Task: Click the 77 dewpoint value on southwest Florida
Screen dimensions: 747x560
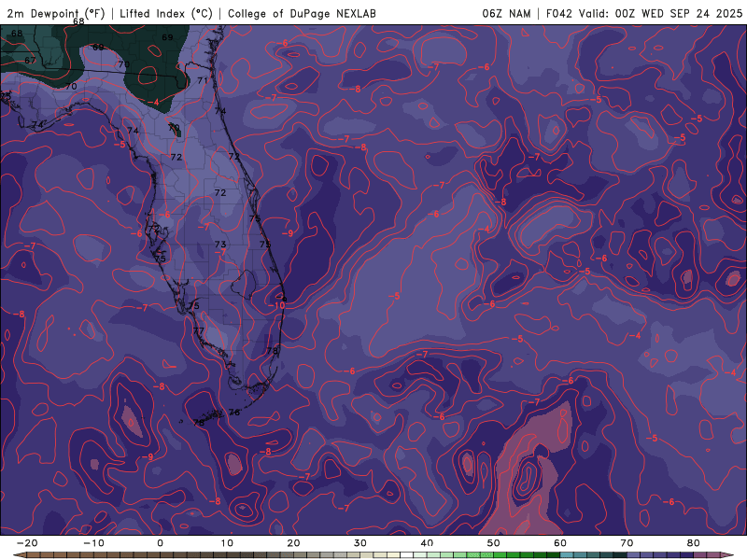Action: pyautogui.click(x=199, y=330)
